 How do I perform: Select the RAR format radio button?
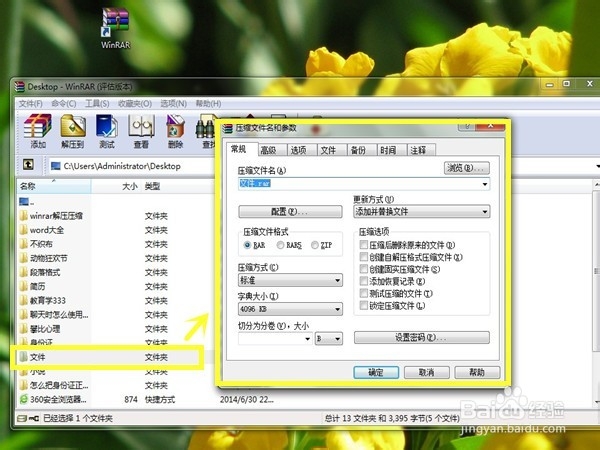(247, 245)
